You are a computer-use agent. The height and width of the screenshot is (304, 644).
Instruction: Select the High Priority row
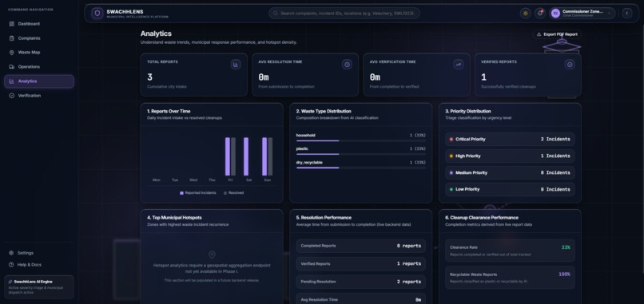(x=510, y=156)
